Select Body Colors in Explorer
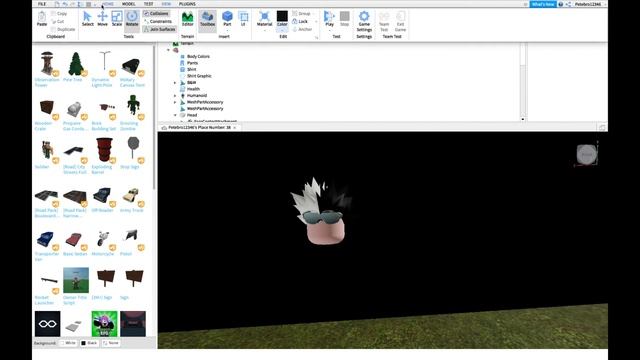This screenshot has height=360, width=640. pyautogui.click(x=198, y=56)
